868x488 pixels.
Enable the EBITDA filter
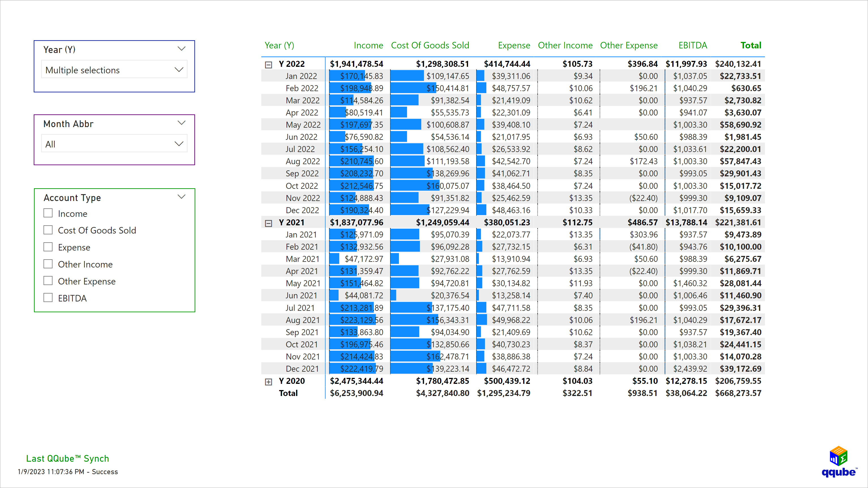(x=48, y=297)
